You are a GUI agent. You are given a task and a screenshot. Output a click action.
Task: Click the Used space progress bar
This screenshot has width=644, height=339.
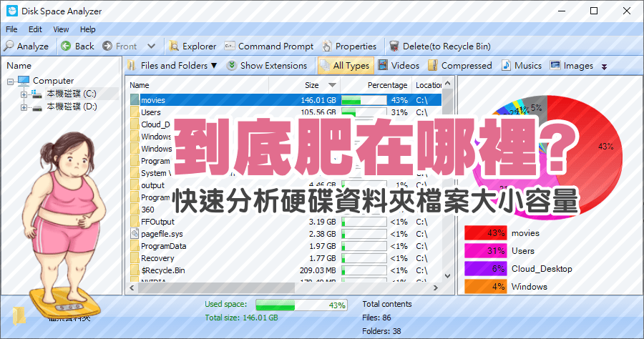301,305
